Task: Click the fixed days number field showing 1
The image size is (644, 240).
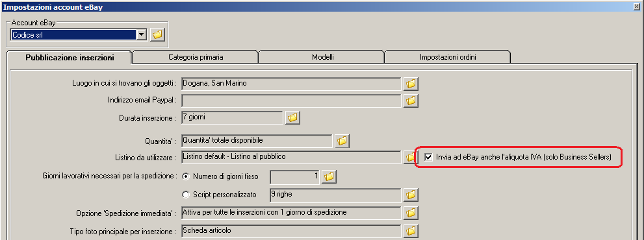Action: [295, 177]
